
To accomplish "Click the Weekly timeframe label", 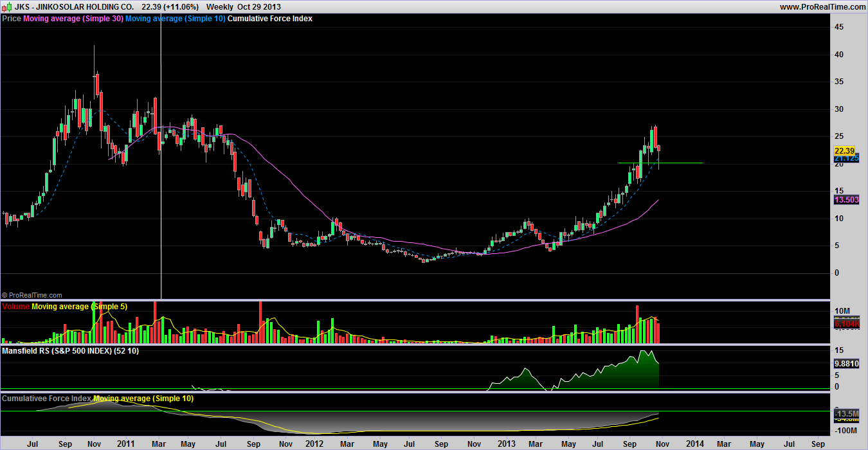I will [x=220, y=6].
